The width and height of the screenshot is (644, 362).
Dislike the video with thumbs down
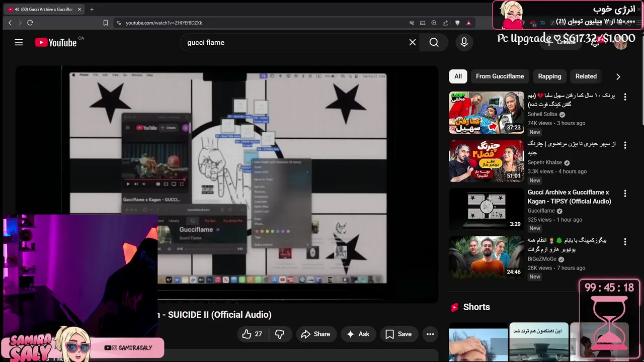point(280,334)
